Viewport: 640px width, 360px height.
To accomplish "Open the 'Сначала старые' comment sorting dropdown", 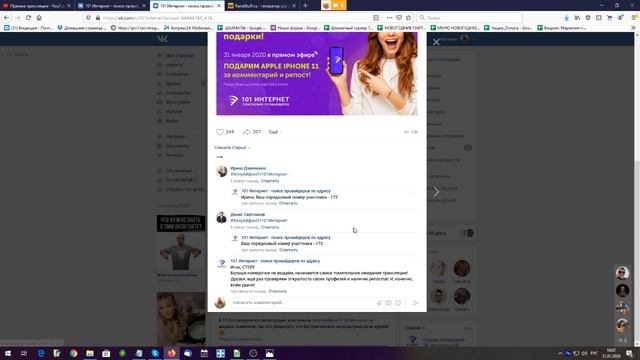I will click(x=232, y=147).
